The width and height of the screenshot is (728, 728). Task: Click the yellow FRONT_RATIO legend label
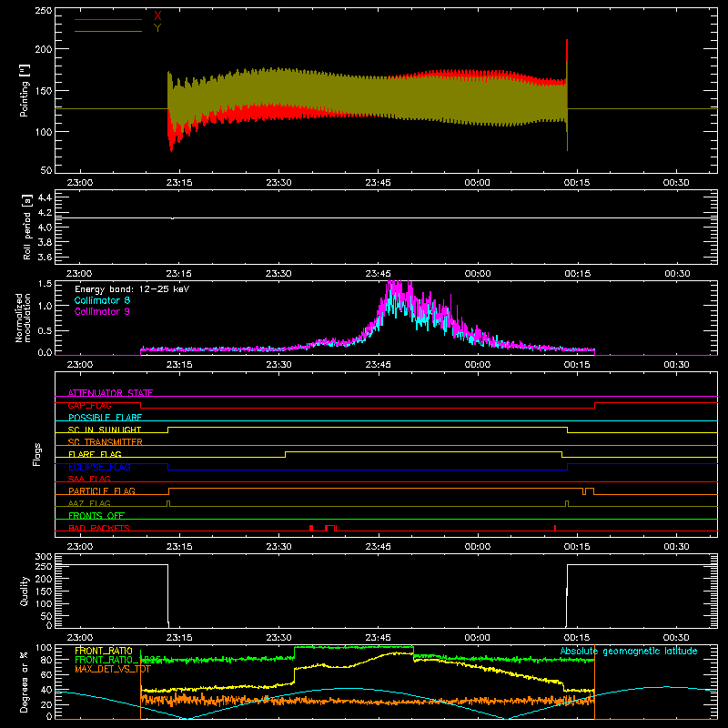tap(104, 651)
